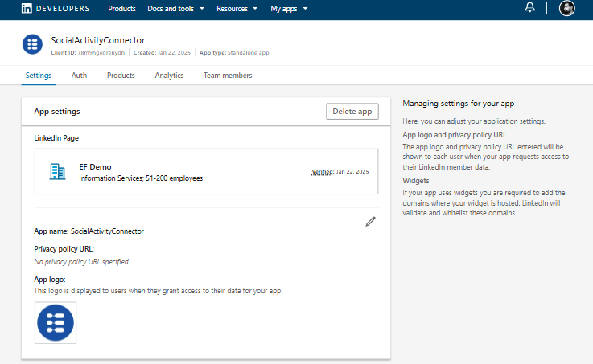593x364 pixels.
Task: Click the EF Demo LinkedIn Page card
Action: coord(206,171)
